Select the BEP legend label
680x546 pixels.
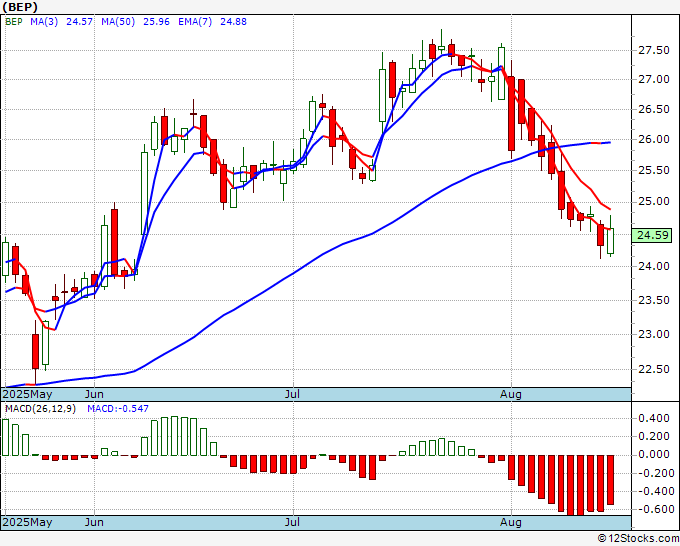coord(13,22)
